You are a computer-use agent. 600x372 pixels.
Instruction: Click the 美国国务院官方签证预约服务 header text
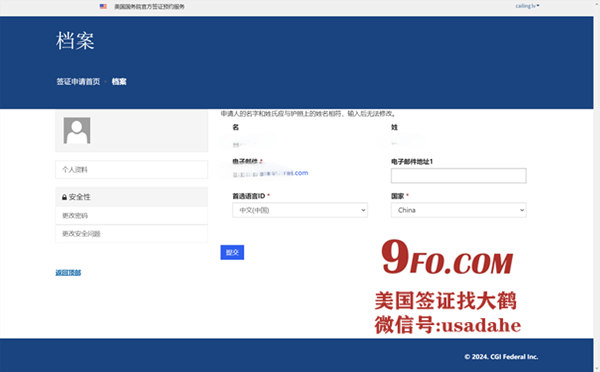tap(149, 7)
